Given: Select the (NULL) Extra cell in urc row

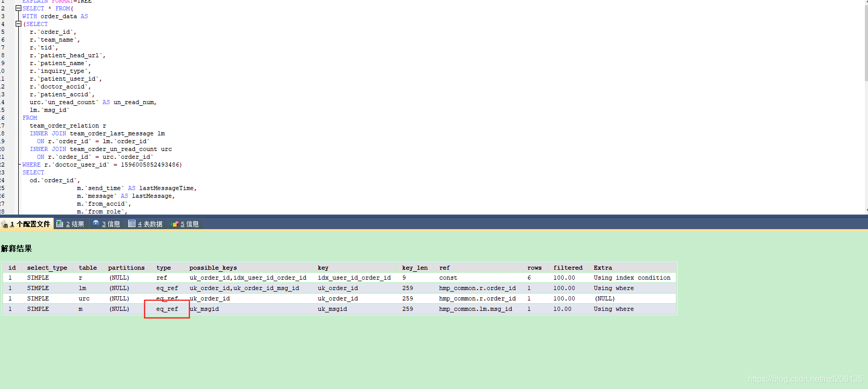Looking at the screenshot, I should [604, 298].
